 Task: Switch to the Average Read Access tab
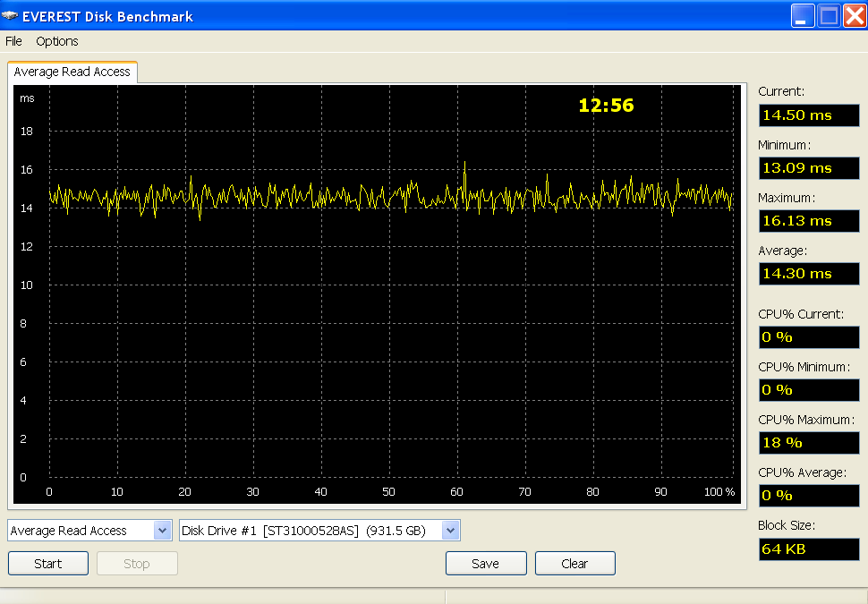pos(72,72)
